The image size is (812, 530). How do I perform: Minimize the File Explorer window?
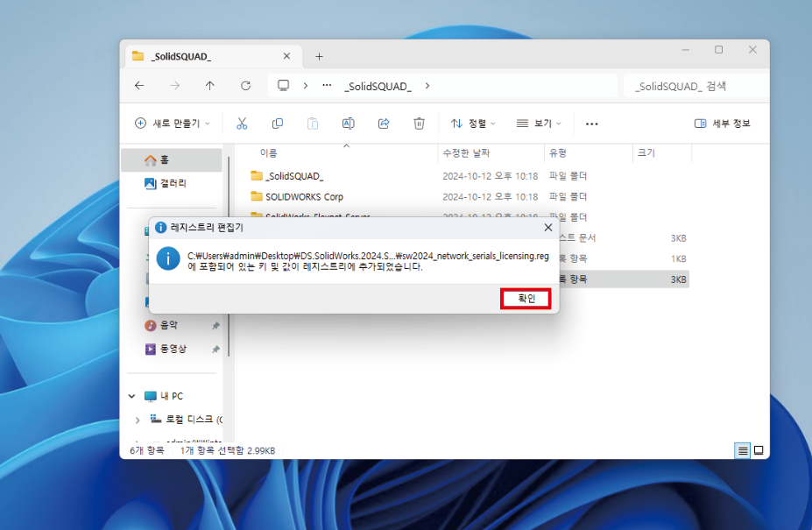(x=686, y=50)
